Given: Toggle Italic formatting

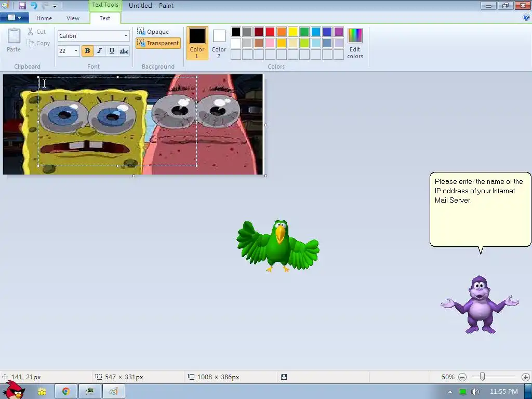Looking at the screenshot, I should 99,51.
